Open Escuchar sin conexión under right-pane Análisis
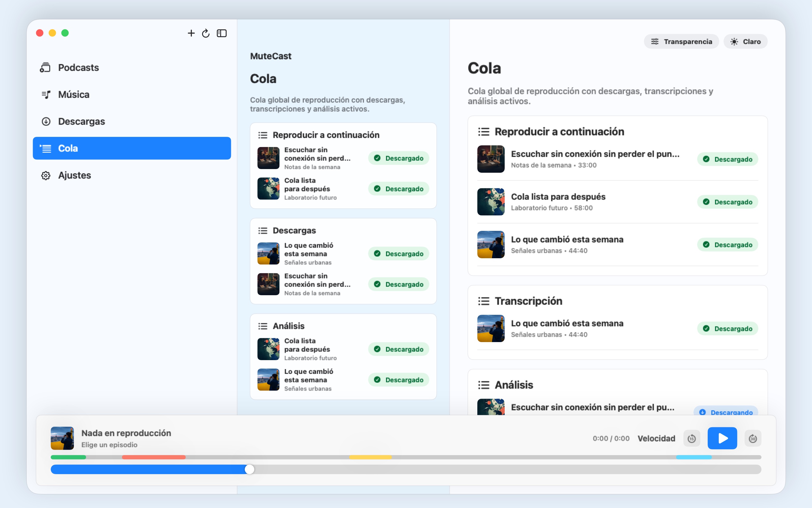 pyautogui.click(x=617, y=407)
